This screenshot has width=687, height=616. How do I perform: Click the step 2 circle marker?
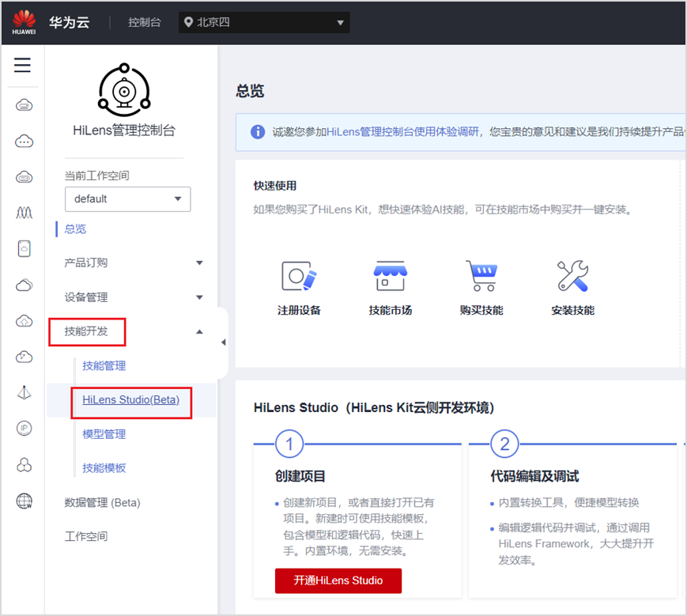coord(504,444)
